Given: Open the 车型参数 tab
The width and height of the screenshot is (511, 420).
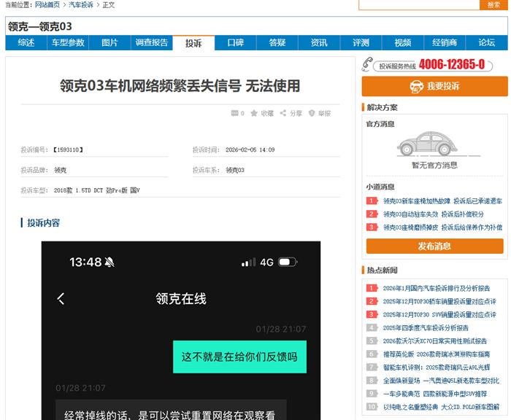Looking at the screenshot, I should click(x=68, y=43).
